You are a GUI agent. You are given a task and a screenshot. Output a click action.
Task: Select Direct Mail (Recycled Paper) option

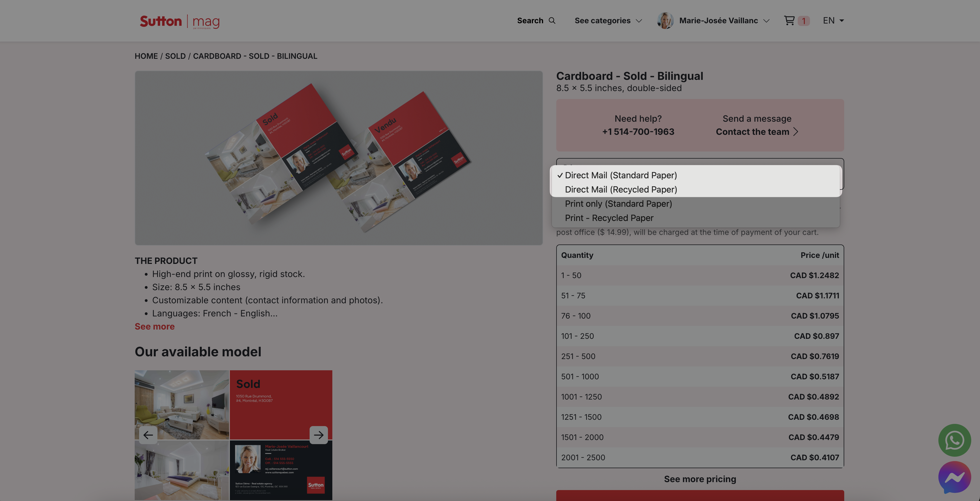(621, 189)
